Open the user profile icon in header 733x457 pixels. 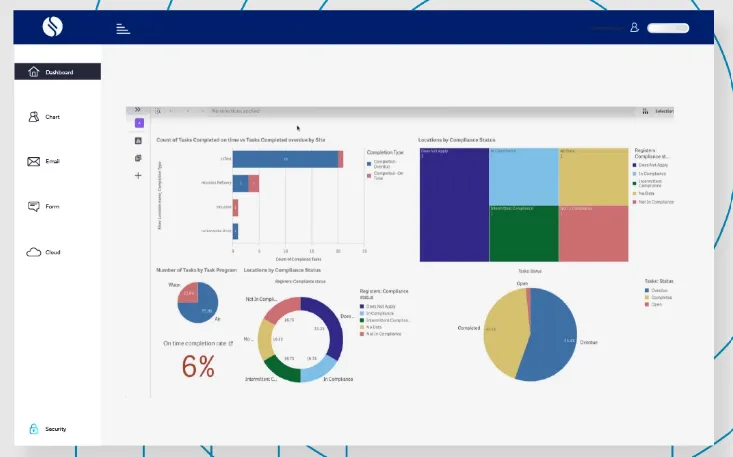coord(634,28)
